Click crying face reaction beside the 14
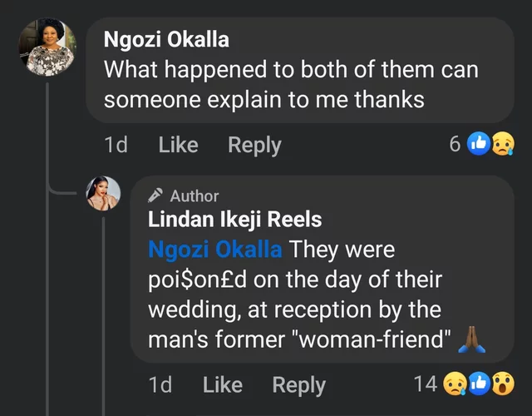The image size is (532, 416). click(x=455, y=384)
